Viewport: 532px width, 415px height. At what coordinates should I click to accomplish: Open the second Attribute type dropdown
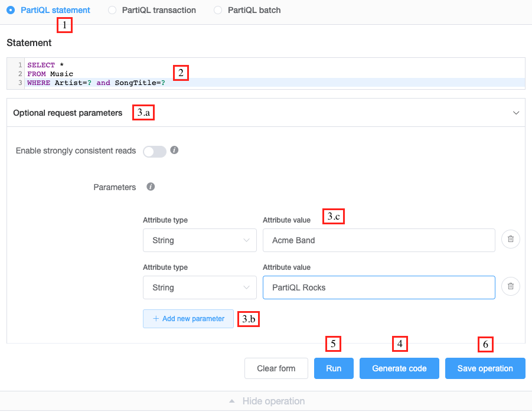click(x=199, y=287)
